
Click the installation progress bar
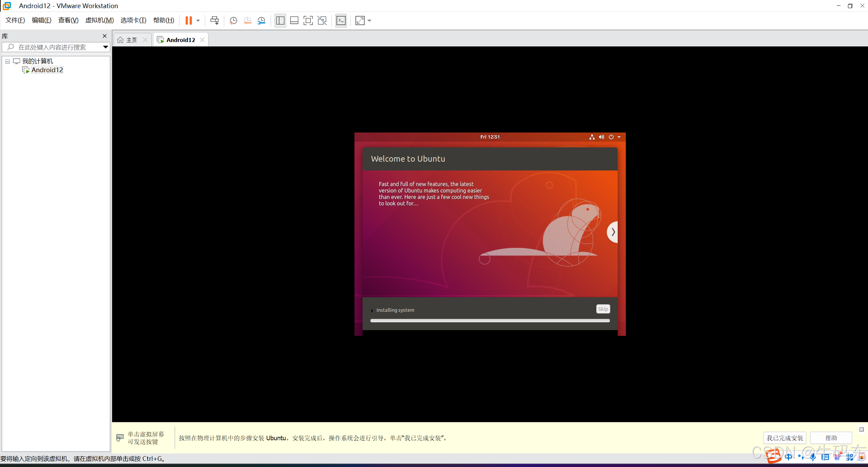(490, 321)
